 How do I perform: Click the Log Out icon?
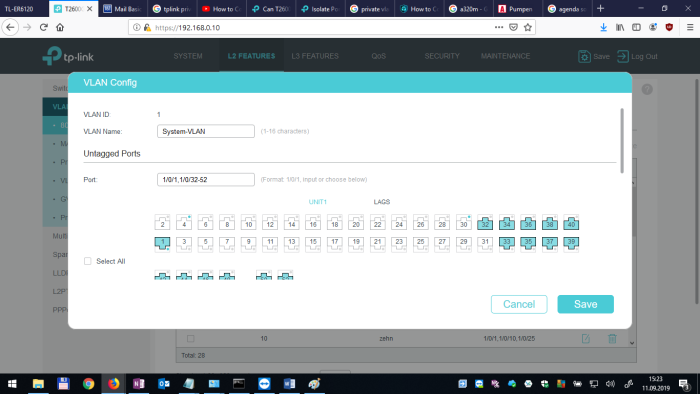tap(623, 56)
